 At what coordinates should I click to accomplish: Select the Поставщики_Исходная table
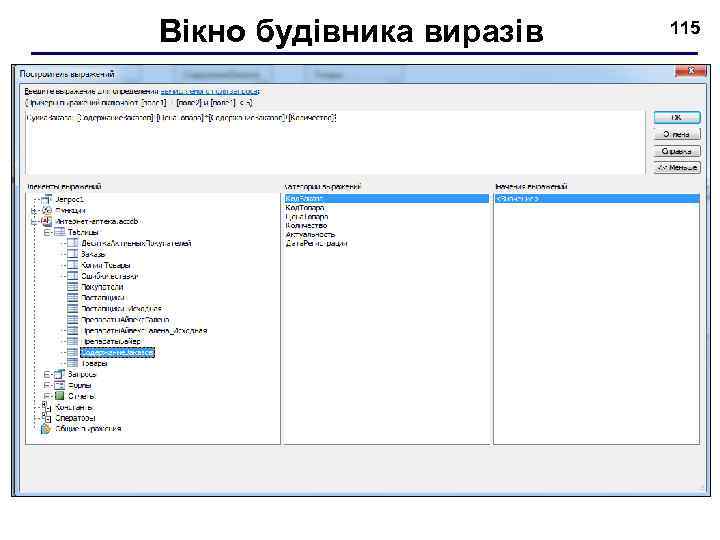tap(121, 309)
